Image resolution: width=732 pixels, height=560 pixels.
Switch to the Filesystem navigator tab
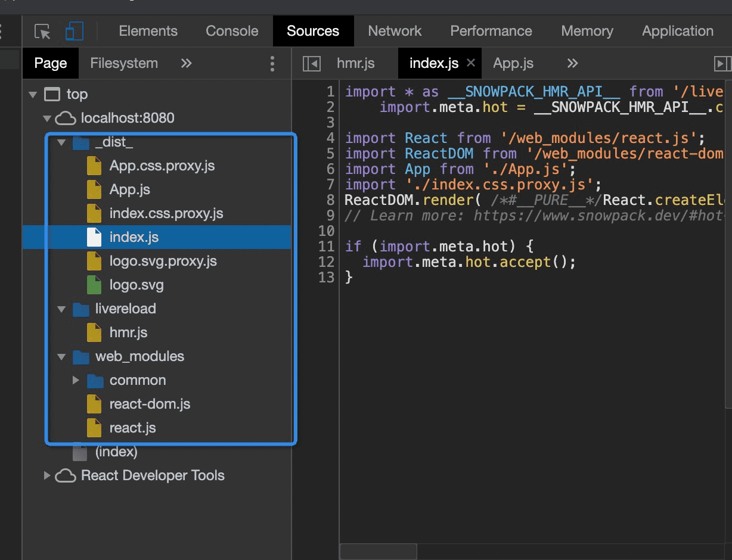tap(124, 63)
